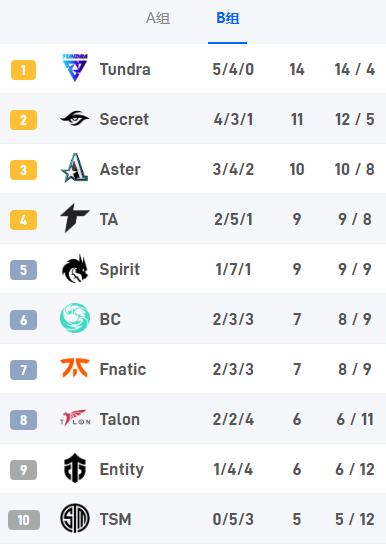Click Aster's 3/4/2 record
This screenshot has width=386, height=544.
(x=233, y=169)
